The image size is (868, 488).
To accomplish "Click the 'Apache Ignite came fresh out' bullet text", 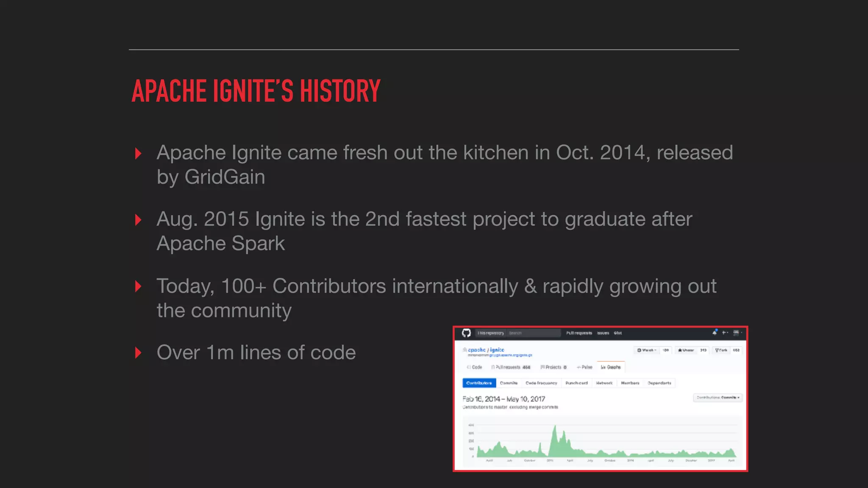I will (445, 165).
